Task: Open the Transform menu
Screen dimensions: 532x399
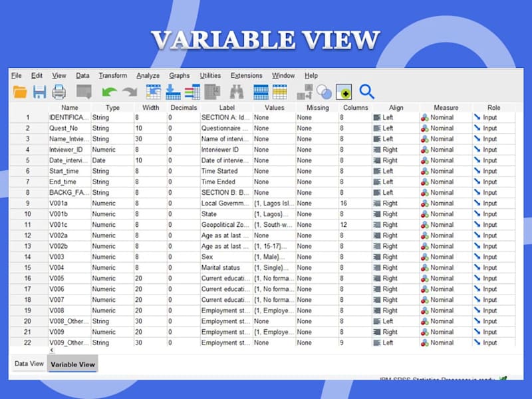Action: (113, 76)
